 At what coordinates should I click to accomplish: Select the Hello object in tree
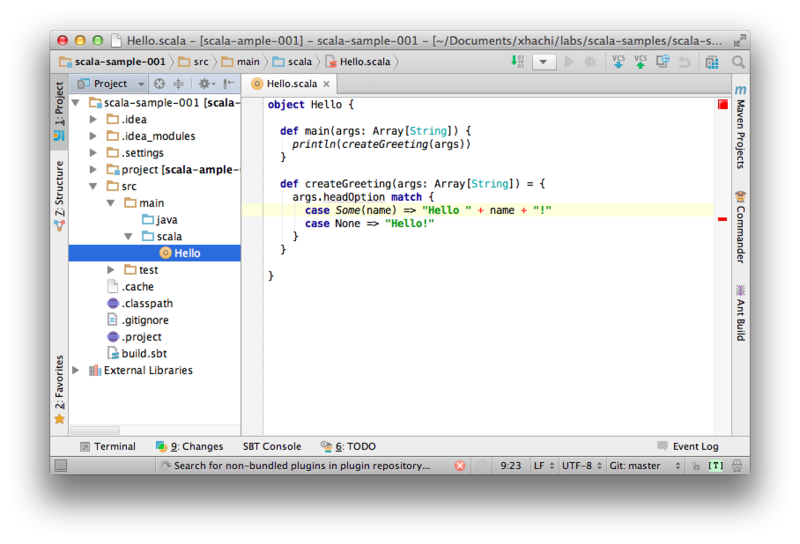[155, 253]
